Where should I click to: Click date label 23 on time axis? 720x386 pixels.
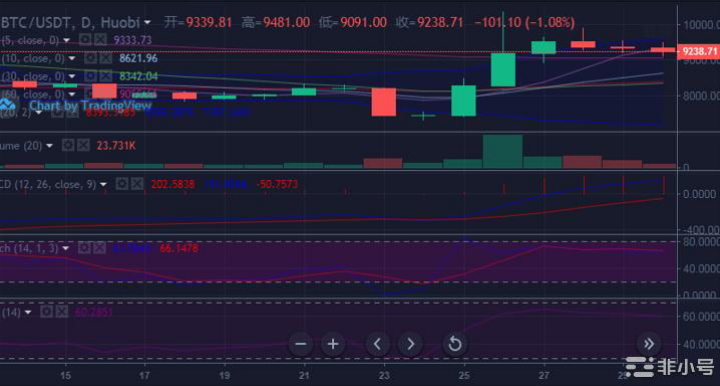pos(384,375)
